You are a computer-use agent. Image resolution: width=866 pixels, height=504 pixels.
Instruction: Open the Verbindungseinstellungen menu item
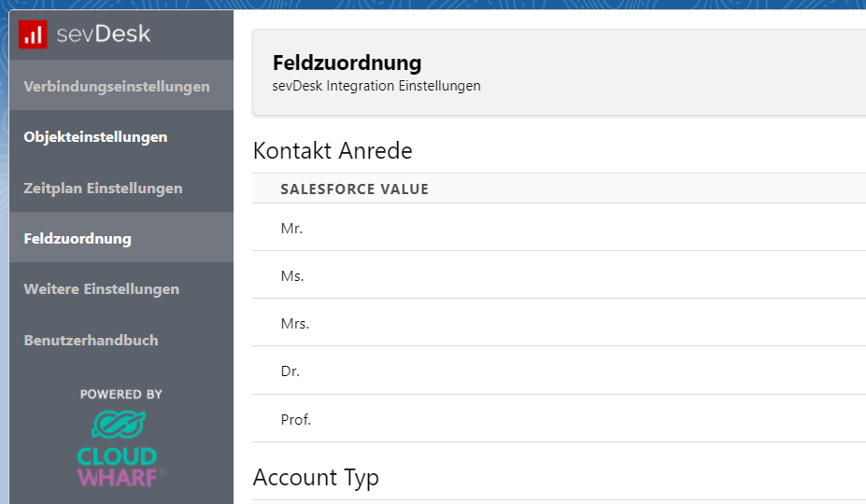click(117, 87)
